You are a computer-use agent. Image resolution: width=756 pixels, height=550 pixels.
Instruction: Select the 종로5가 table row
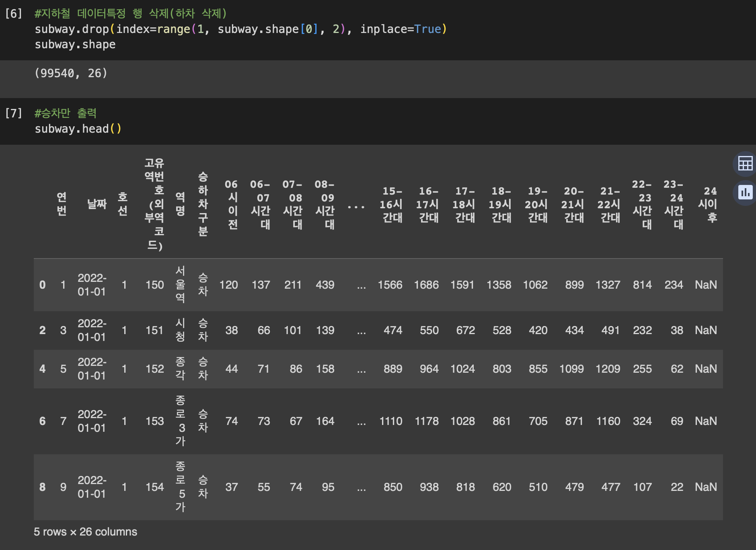[x=378, y=487]
